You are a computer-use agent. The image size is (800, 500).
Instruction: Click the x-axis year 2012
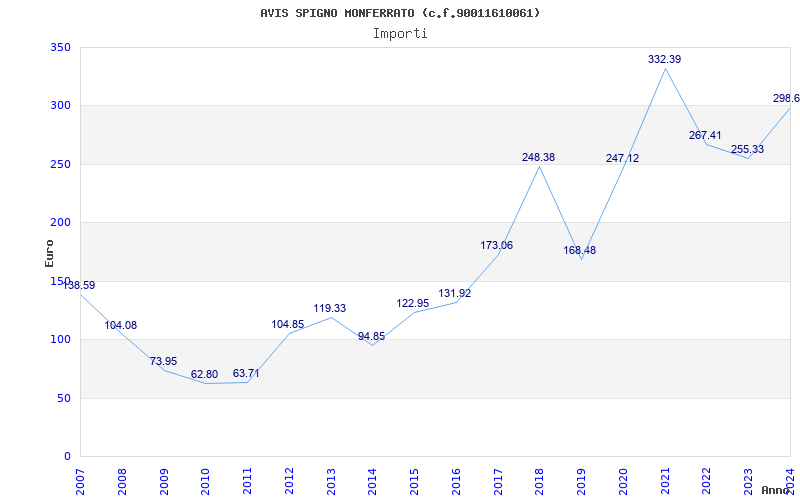[289, 482]
